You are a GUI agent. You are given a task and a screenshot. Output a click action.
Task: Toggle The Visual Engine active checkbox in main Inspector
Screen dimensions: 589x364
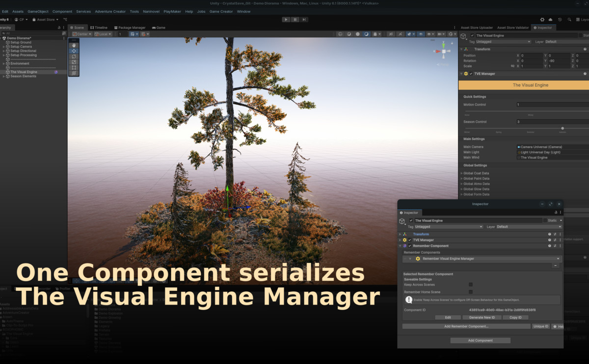[472, 35]
